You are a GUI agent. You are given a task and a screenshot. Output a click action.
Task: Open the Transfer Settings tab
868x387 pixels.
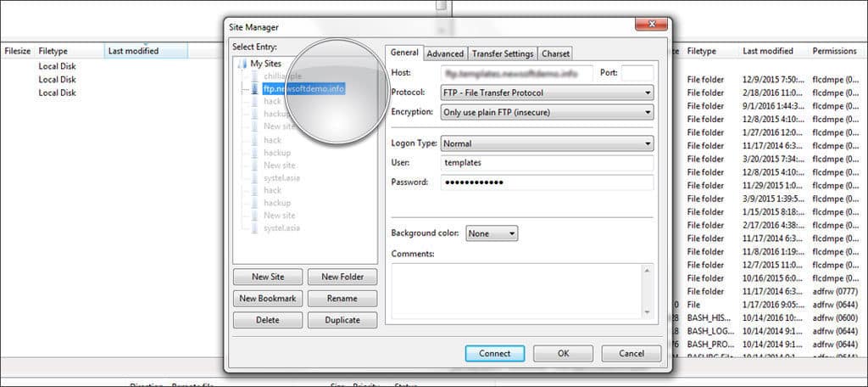click(503, 53)
